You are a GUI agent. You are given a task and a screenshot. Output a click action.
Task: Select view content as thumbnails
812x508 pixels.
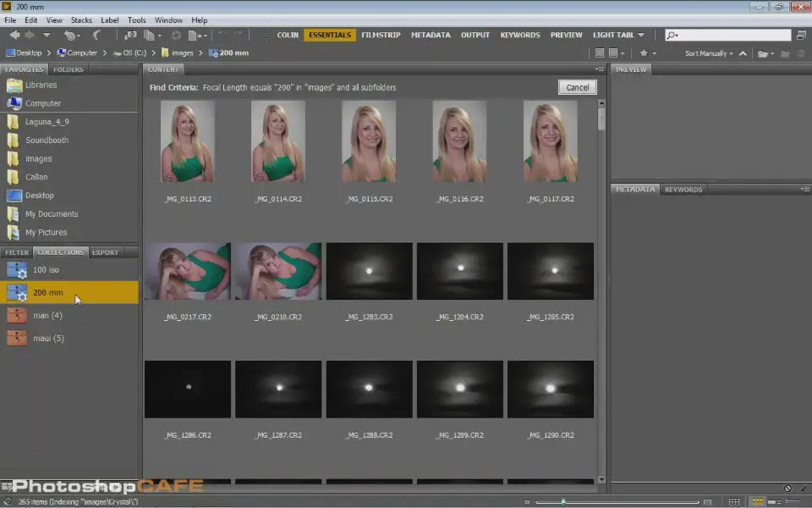(758, 502)
